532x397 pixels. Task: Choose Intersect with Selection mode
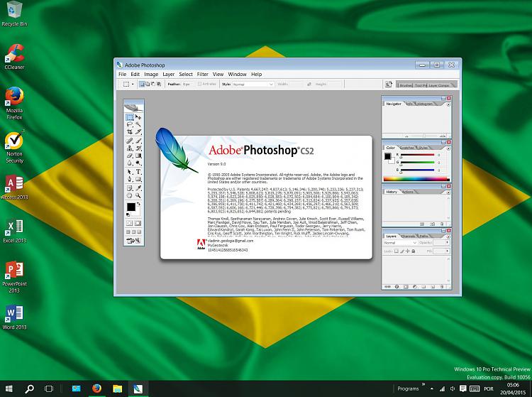[x=158, y=84]
